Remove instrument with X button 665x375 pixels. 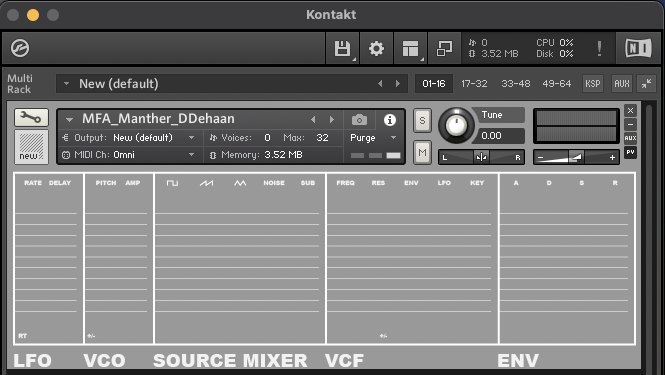pyautogui.click(x=630, y=110)
